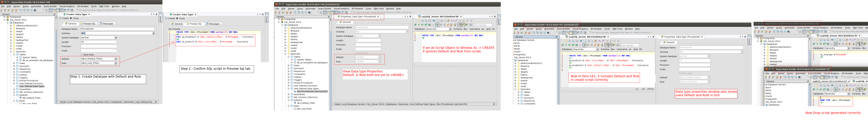Select AdventureWorks2012 database in leftmost window tree
868x124 pixels.
click(27, 26)
